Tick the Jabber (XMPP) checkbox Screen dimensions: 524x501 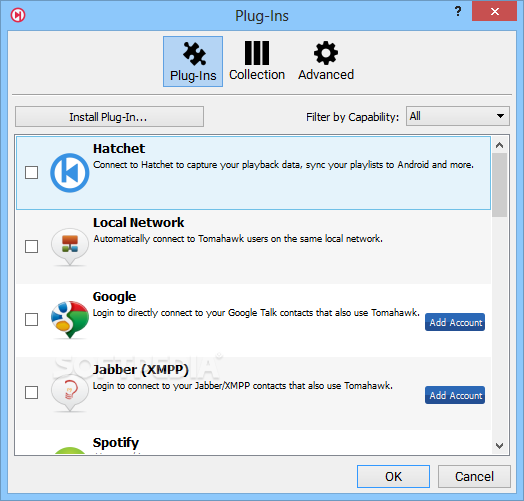point(31,392)
